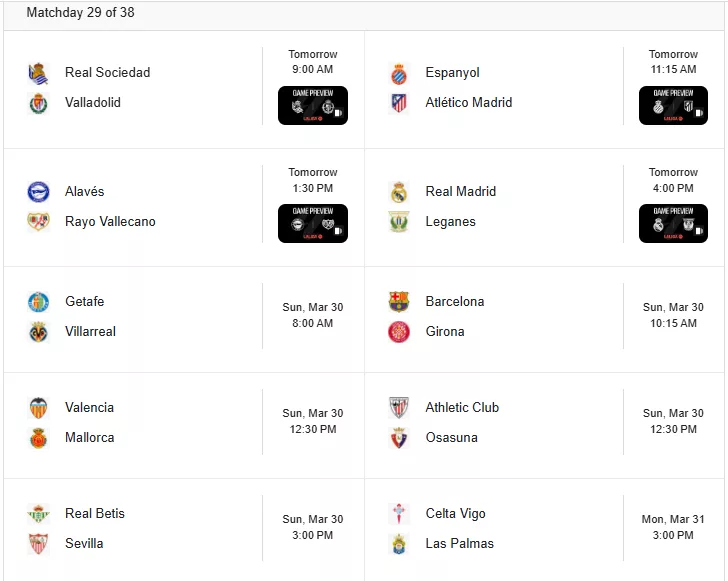The image size is (728, 581).
Task: Click the Las Palmas team name
Action: point(459,543)
